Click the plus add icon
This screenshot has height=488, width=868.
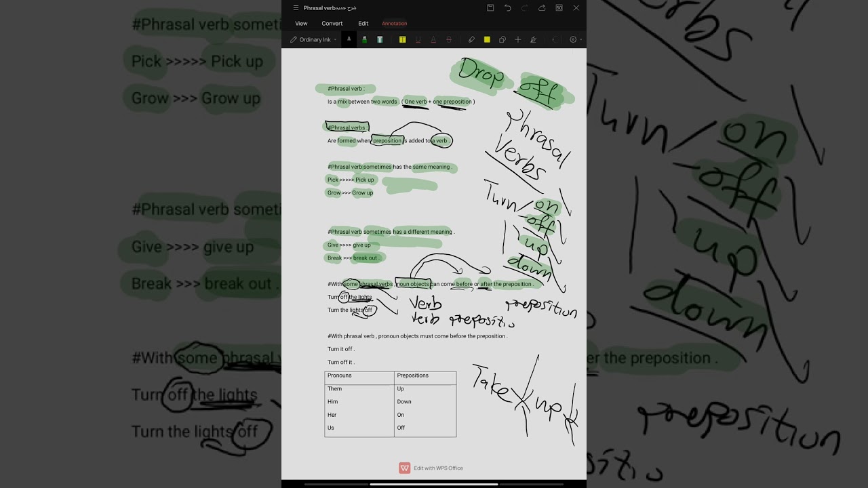coord(518,39)
